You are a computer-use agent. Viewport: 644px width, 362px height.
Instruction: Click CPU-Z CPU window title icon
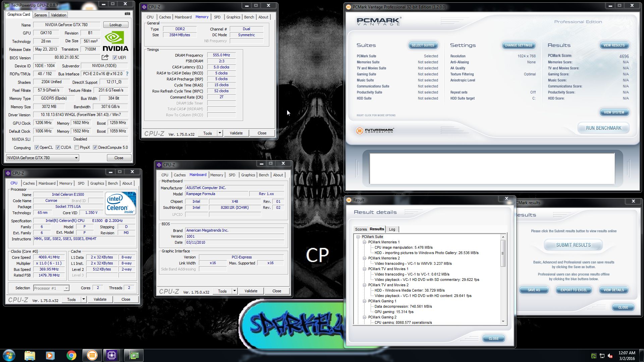[x=8, y=173]
